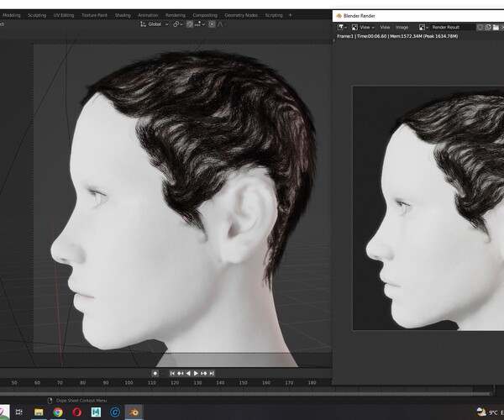Open View mode dropdown in Blender Render window

pos(363,28)
